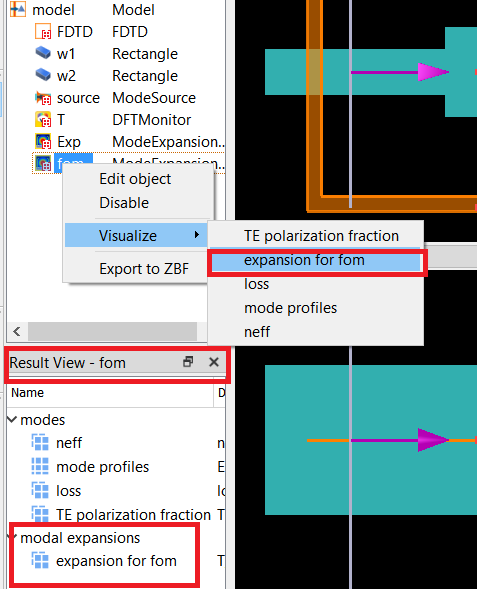
Task: Float the Result View panel
Action: 188,362
